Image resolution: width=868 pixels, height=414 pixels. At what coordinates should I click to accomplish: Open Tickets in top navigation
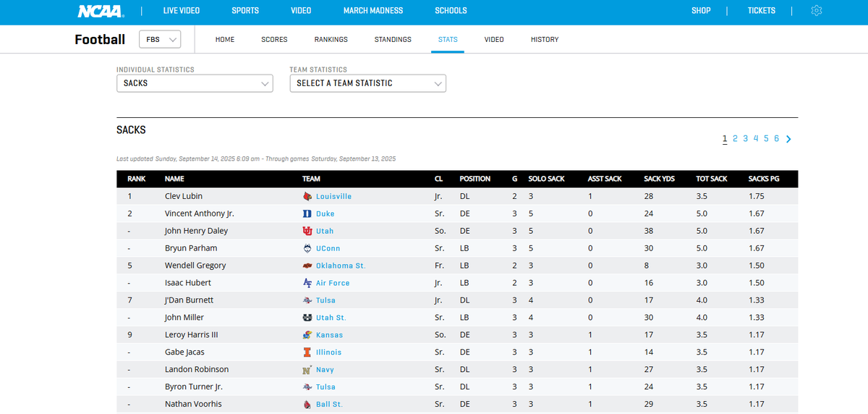point(762,11)
